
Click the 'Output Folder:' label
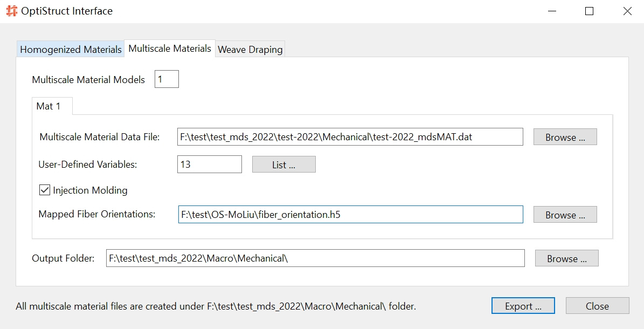point(63,258)
